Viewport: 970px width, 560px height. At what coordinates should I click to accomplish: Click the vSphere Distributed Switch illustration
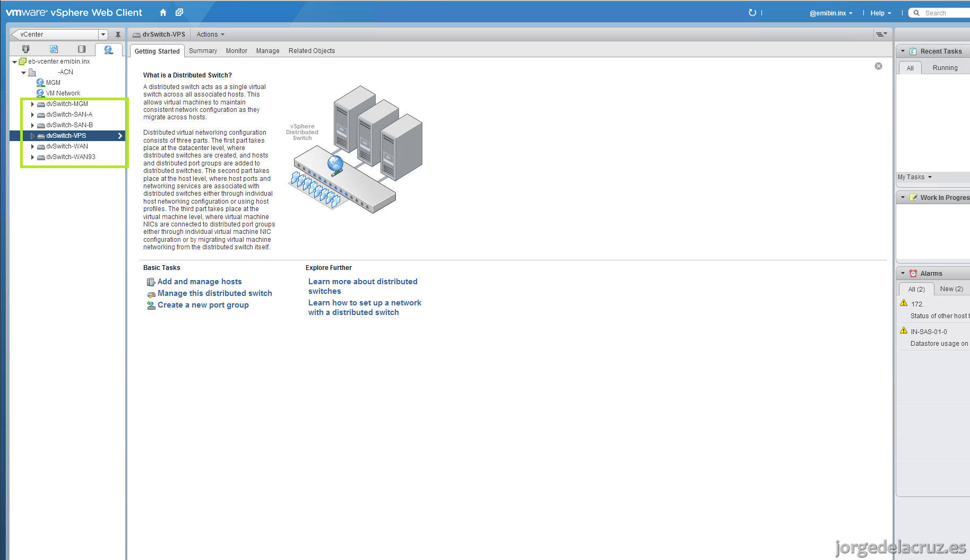(356, 150)
